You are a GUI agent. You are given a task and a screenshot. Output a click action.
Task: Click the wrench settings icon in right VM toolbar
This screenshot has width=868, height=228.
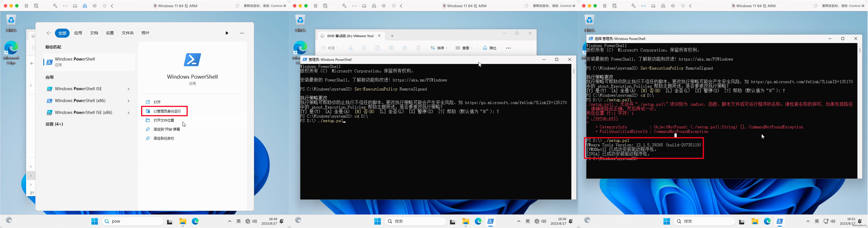[634, 6]
